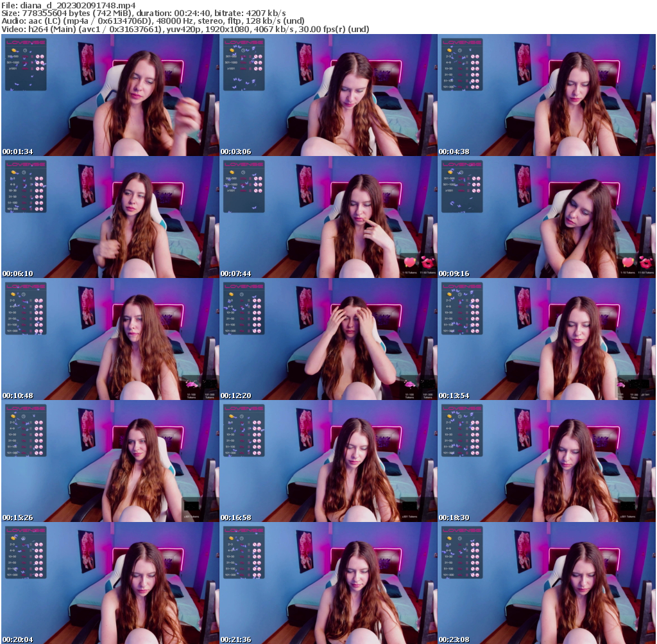
Task: Select the filename diana_d_20230209171748.mp4 header
Action: (71, 5)
